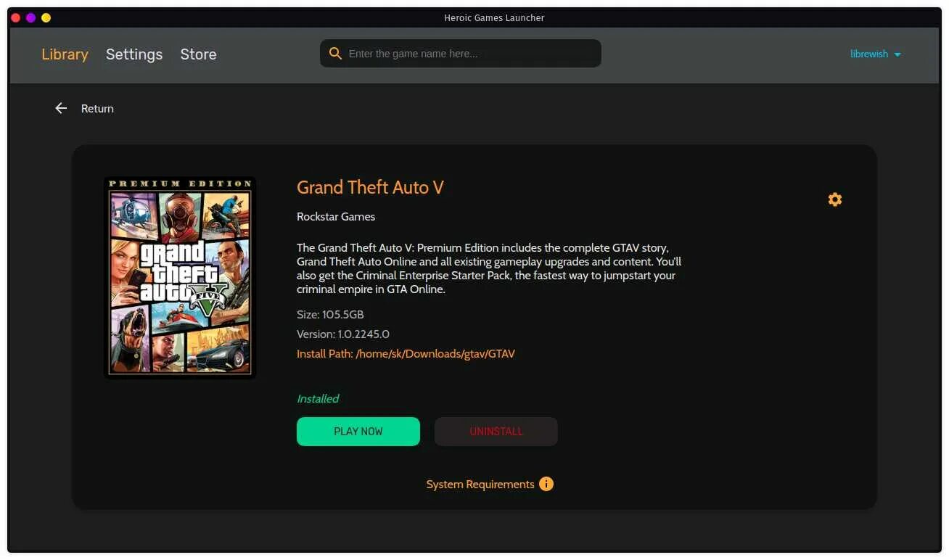Go to the Store tab
949x560 pixels.
tap(198, 54)
